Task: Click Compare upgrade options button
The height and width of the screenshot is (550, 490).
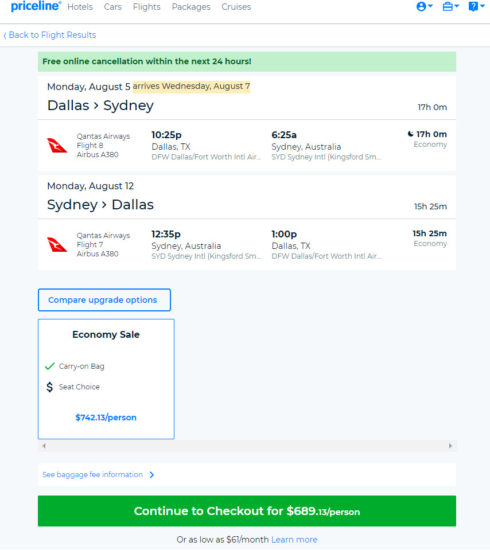Action: [x=105, y=300]
